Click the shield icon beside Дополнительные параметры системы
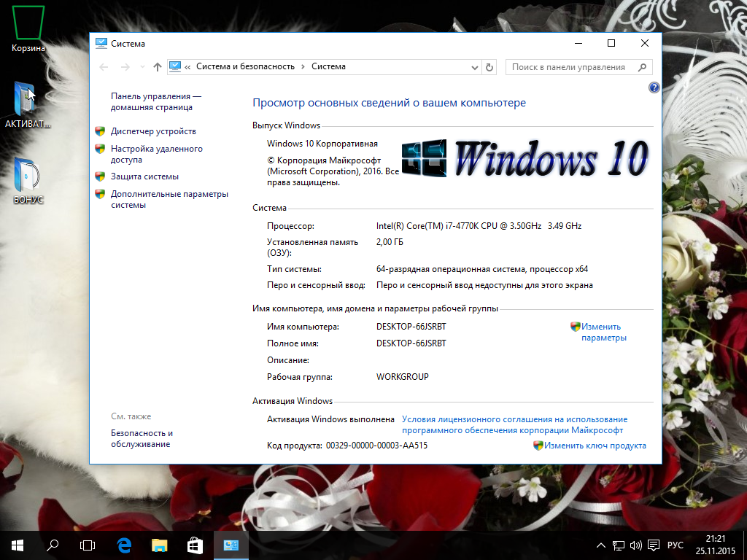Screen dimensions: 747x560 pos(100,194)
